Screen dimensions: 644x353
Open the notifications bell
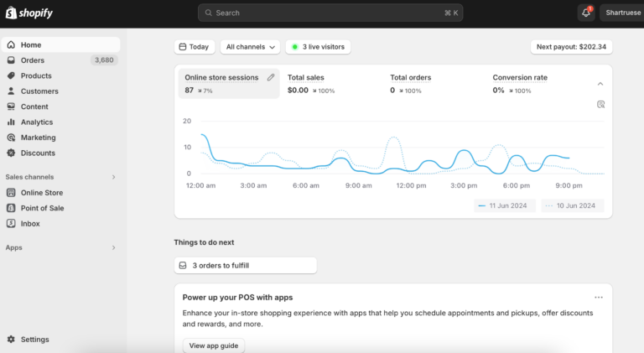click(586, 13)
